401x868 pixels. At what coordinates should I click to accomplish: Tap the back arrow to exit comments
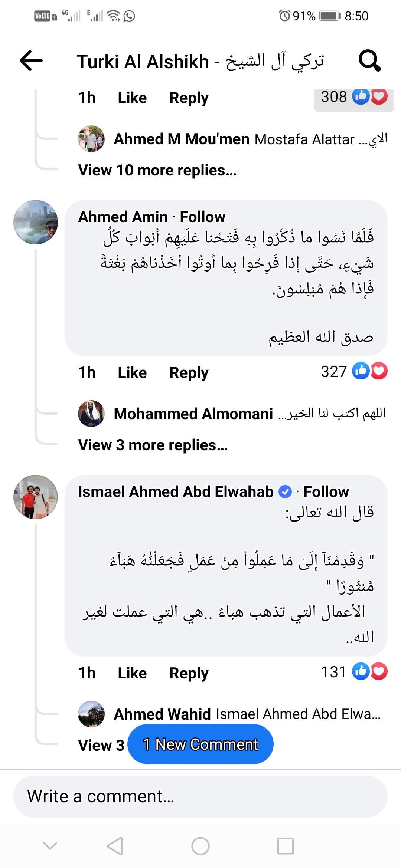(32, 61)
